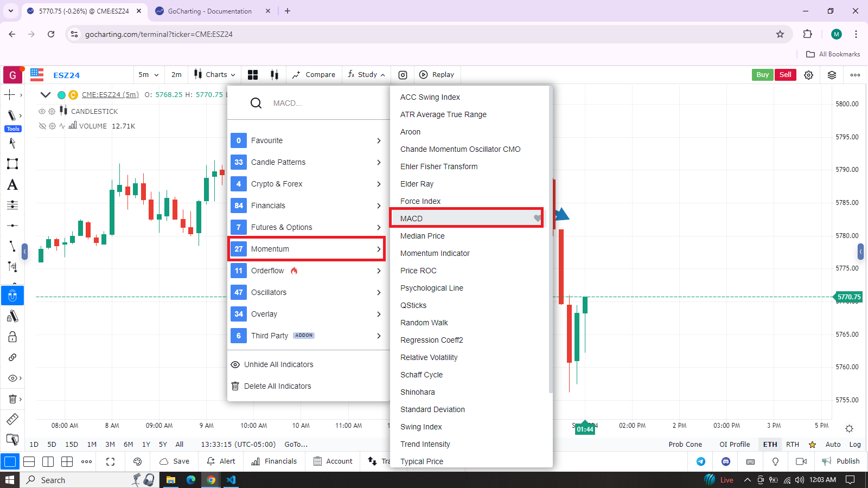Open the GoCharting G logo menu

click(12, 75)
